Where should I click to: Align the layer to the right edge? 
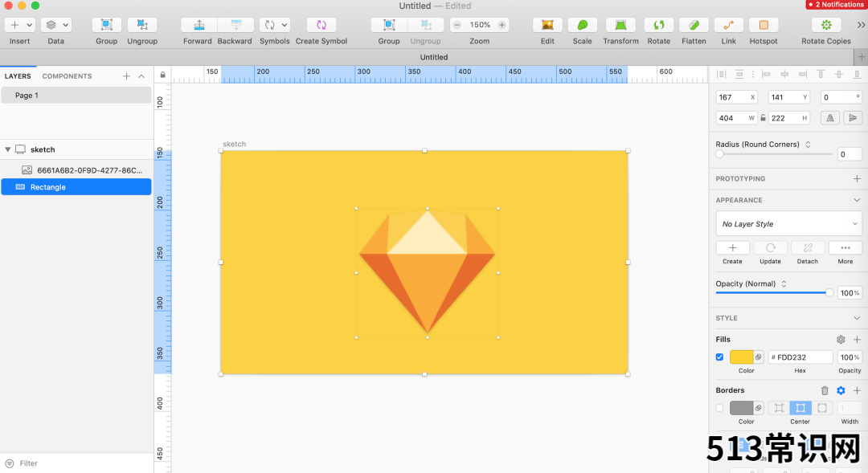803,74
